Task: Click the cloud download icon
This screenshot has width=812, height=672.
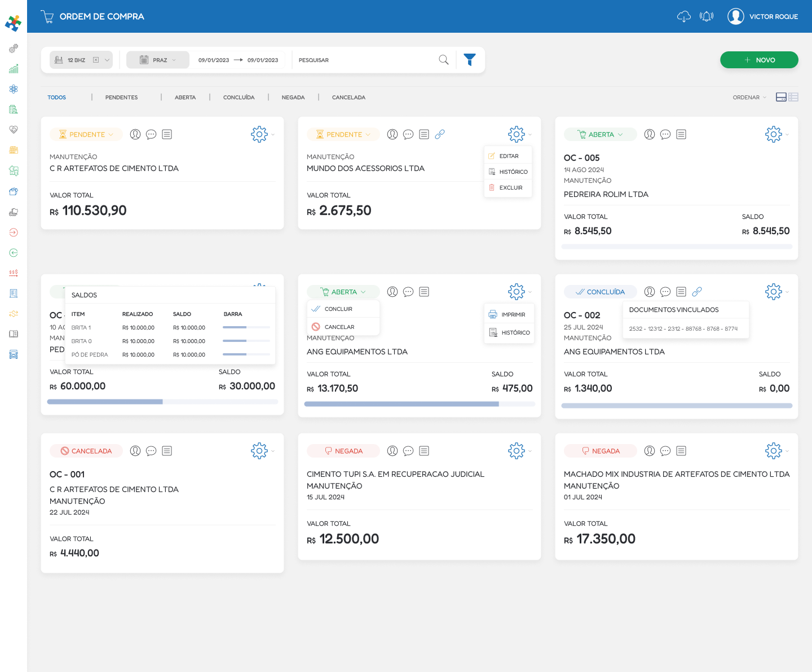Action: click(683, 16)
